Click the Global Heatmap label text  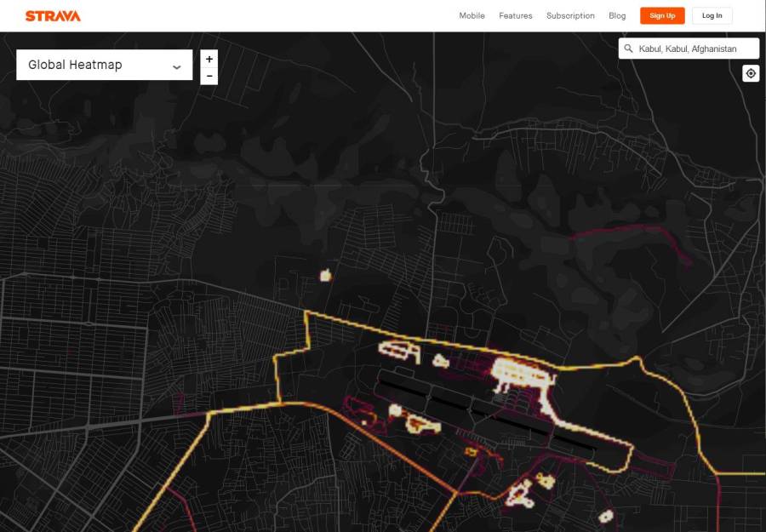point(75,65)
